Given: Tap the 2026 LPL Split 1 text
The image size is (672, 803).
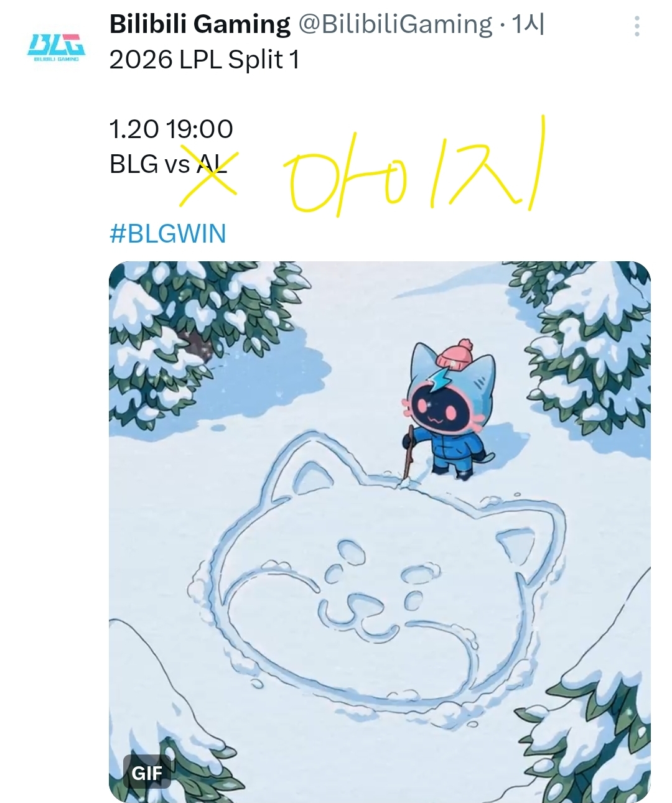Looking at the screenshot, I should (x=205, y=60).
